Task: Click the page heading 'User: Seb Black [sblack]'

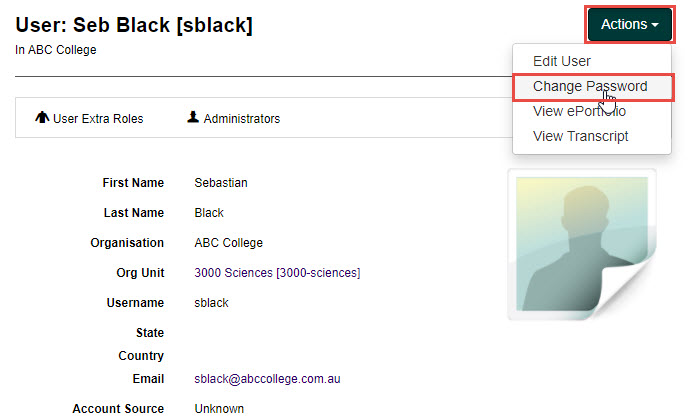Action: 134,25
